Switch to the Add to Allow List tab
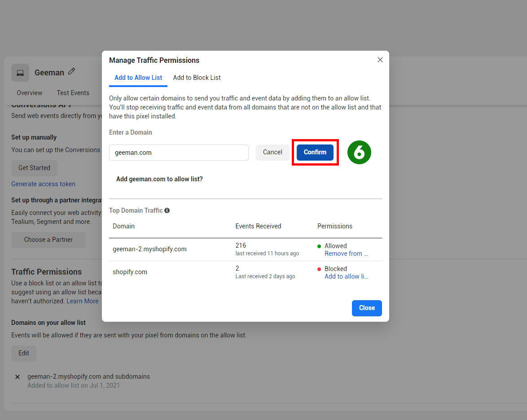The image size is (527, 420). pos(138,78)
